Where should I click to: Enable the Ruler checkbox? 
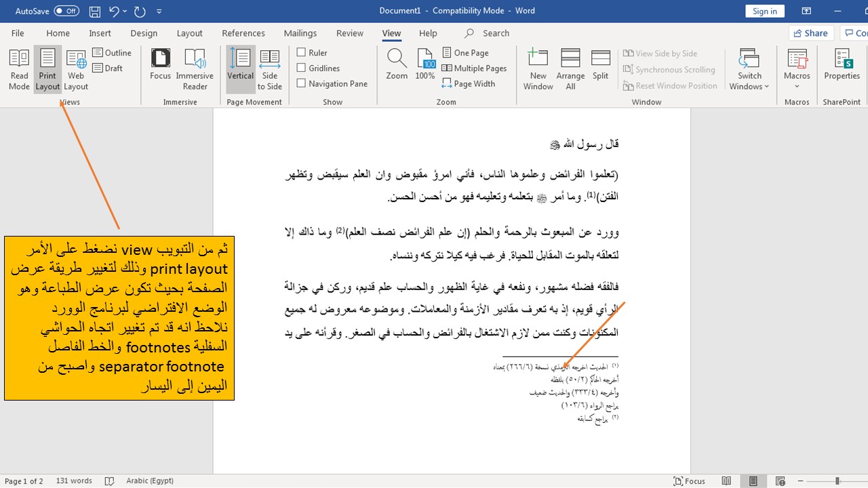click(301, 52)
